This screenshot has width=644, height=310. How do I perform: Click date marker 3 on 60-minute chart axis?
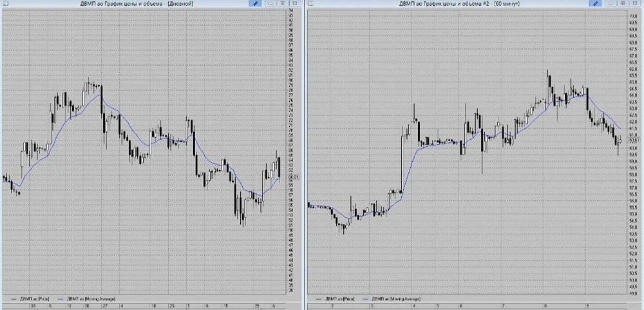(372, 306)
